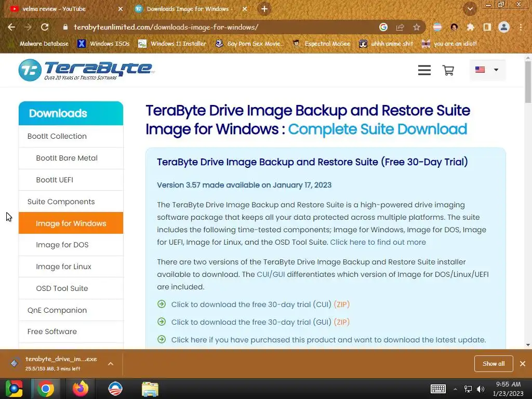532x399 pixels.
Task: Click the volume speaker tray icon
Action: coord(481,389)
